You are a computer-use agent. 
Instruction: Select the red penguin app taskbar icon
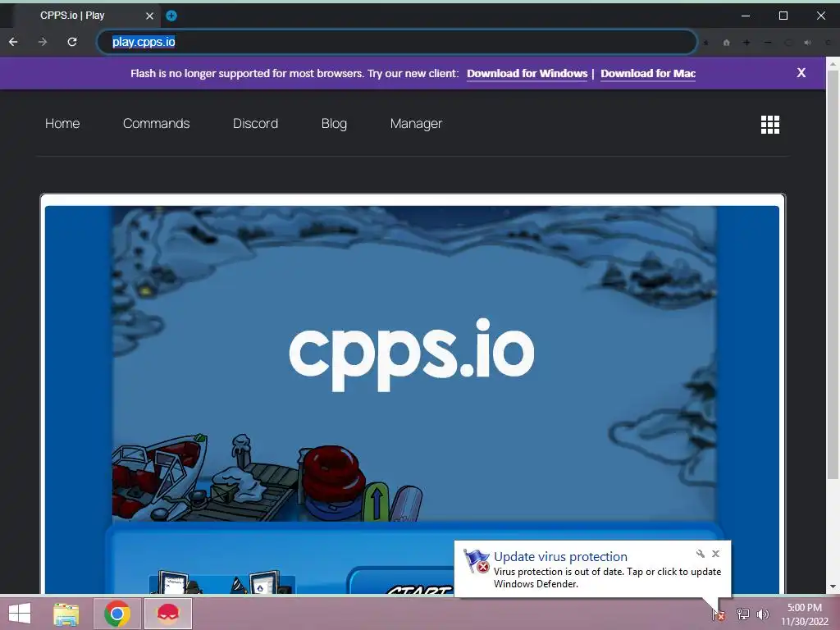click(167, 614)
